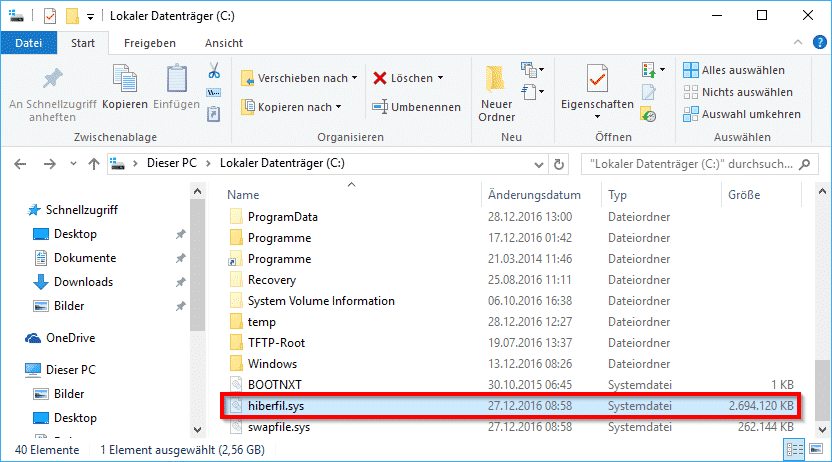Select Dieser PC in the navigation pane
Viewport: 832px width, 462px height.
(71, 370)
